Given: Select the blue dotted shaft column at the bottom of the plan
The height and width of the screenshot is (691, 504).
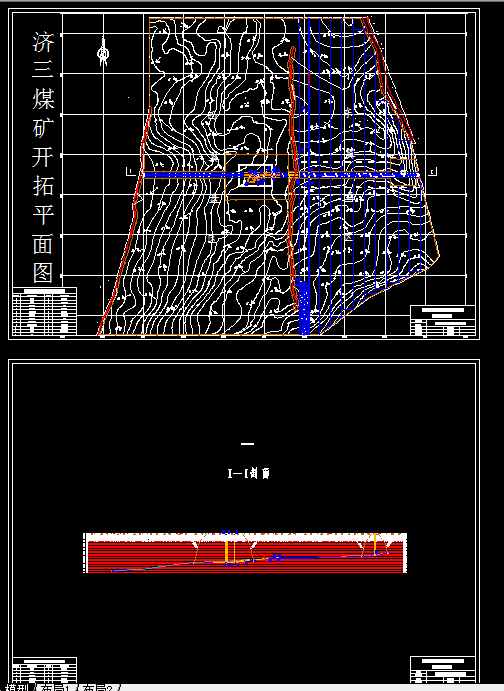Looking at the screenshot, I should (x=304, y=308).
